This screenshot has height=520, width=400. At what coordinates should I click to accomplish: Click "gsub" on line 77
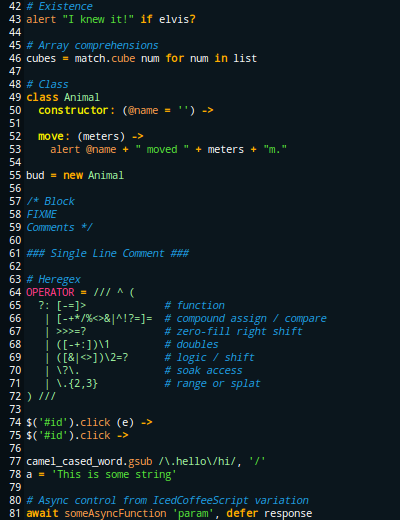pos(140,461)
